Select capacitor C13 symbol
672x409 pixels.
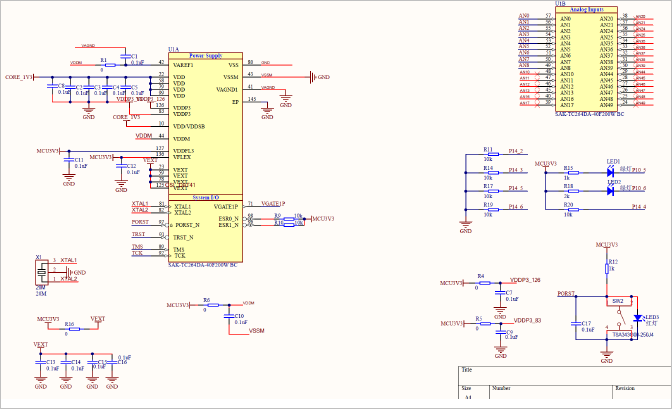point(40,362)
